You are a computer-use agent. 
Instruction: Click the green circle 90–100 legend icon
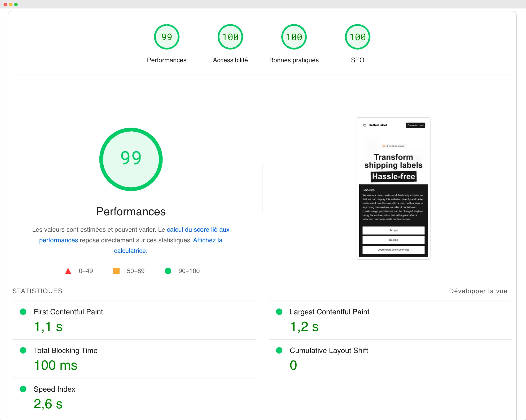coord(168,271)
